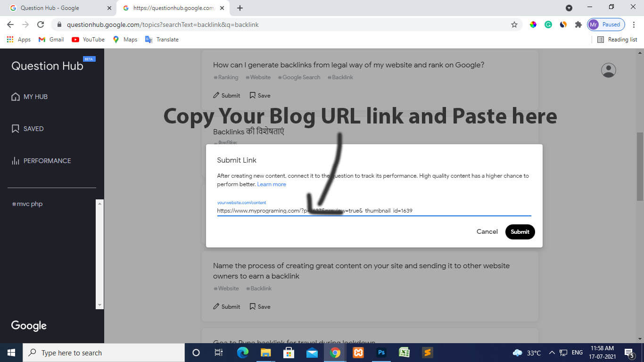This screenshot has width=644, height=362.
Task: Open Grammarly extension from the toolbar
Action: pos(548,24)
